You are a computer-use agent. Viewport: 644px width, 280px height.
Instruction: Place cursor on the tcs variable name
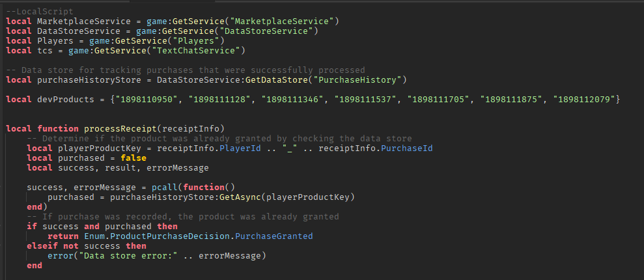(45, 51)
